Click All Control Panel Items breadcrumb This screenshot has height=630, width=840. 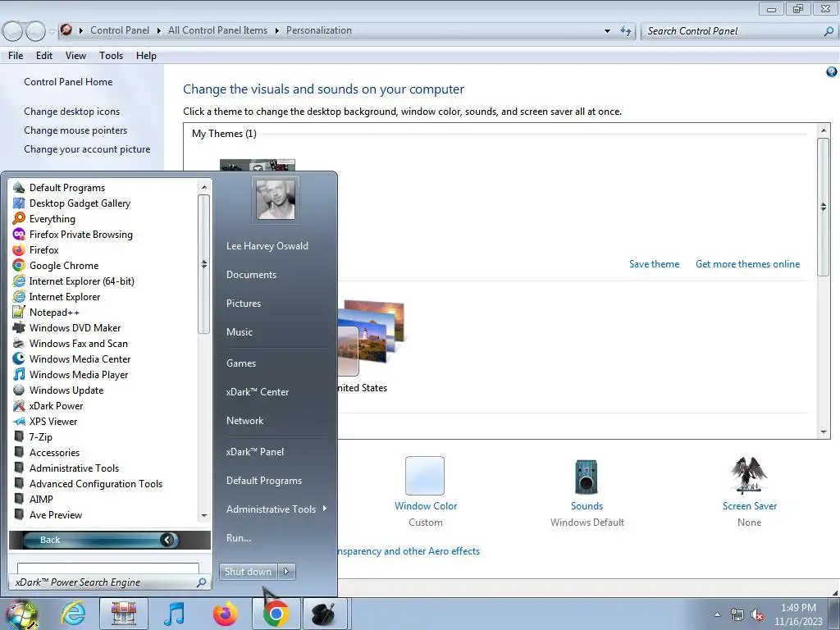217,30
